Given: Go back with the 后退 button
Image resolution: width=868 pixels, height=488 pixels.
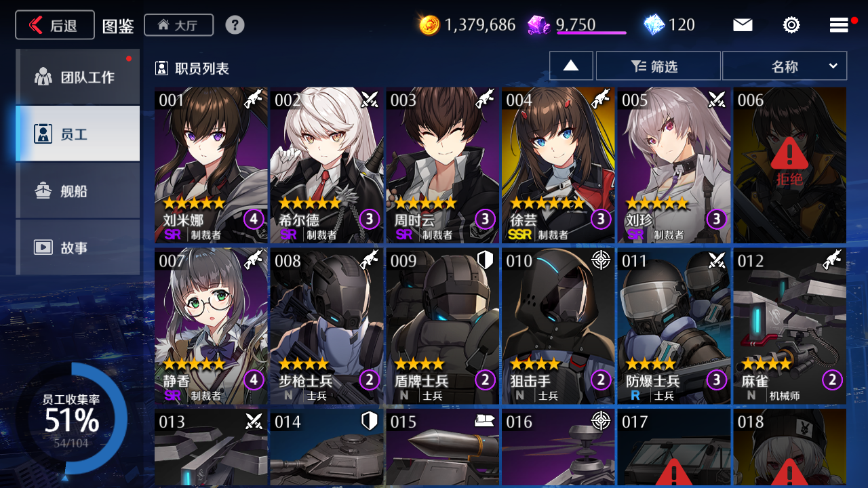Looking at the screenshot, I should coord(55,25).
